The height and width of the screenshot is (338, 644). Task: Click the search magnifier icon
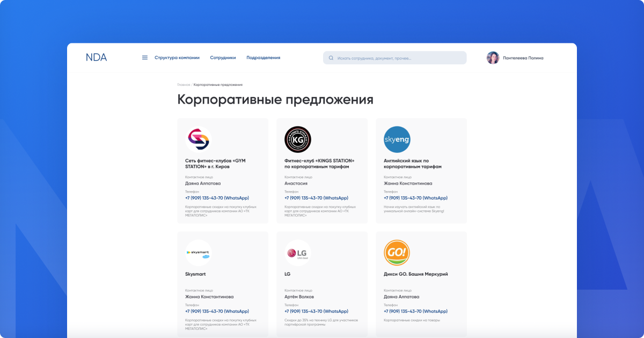tap(331, 57)
